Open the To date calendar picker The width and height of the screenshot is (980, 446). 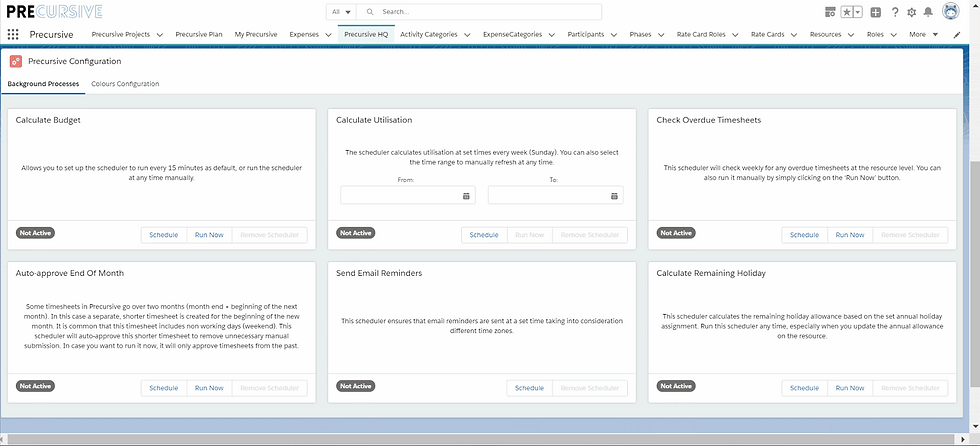point(614,196)
